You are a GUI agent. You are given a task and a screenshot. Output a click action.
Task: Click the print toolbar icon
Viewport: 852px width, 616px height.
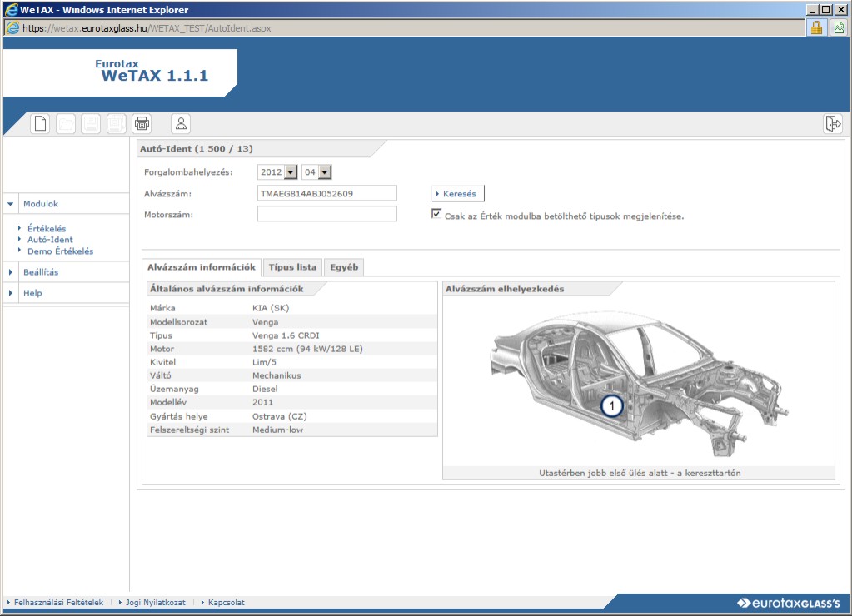click(142, 124)
